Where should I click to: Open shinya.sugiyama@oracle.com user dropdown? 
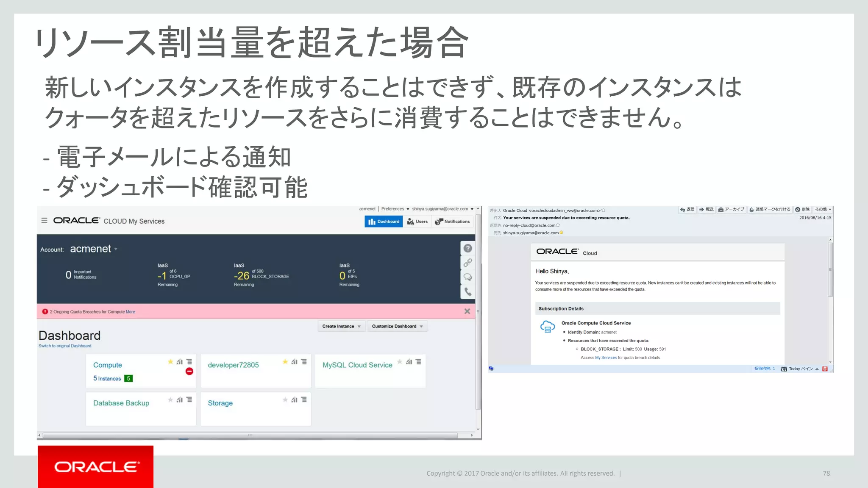coord(442,209)
